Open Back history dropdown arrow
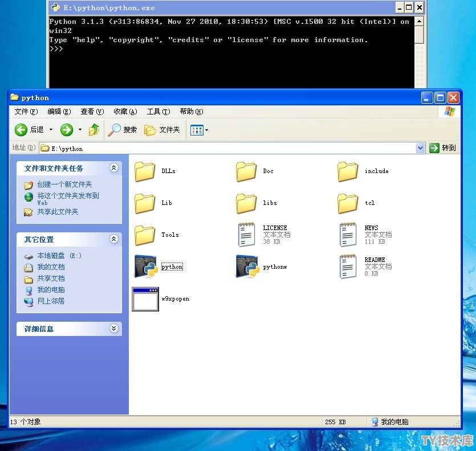Screen dimensions: 476x451 [51, 130]
